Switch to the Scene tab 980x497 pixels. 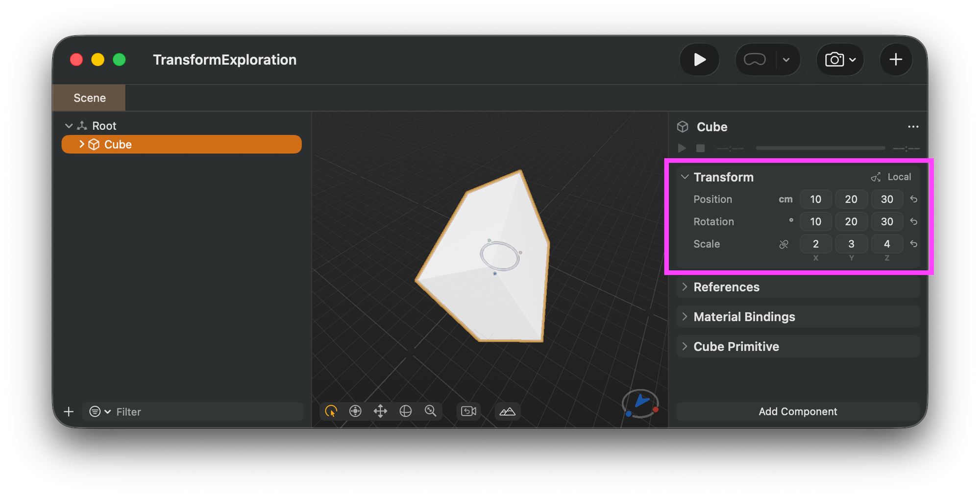(89, 97)
